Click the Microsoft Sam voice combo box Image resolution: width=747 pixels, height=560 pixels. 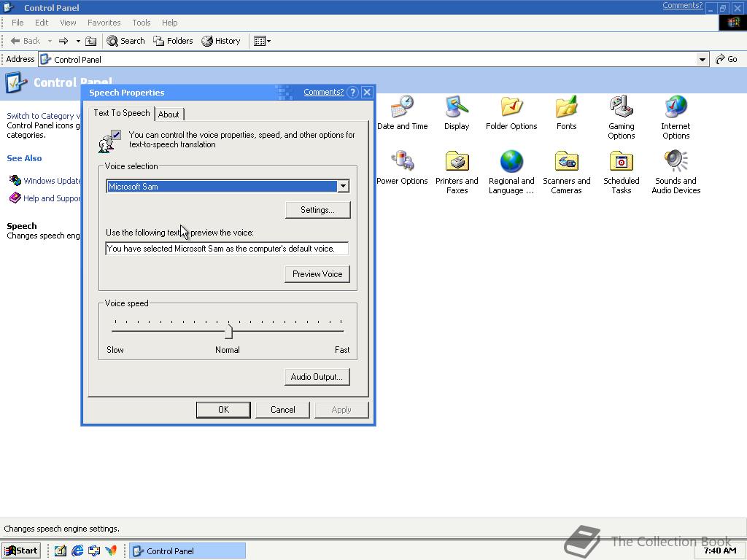point(228,186)
